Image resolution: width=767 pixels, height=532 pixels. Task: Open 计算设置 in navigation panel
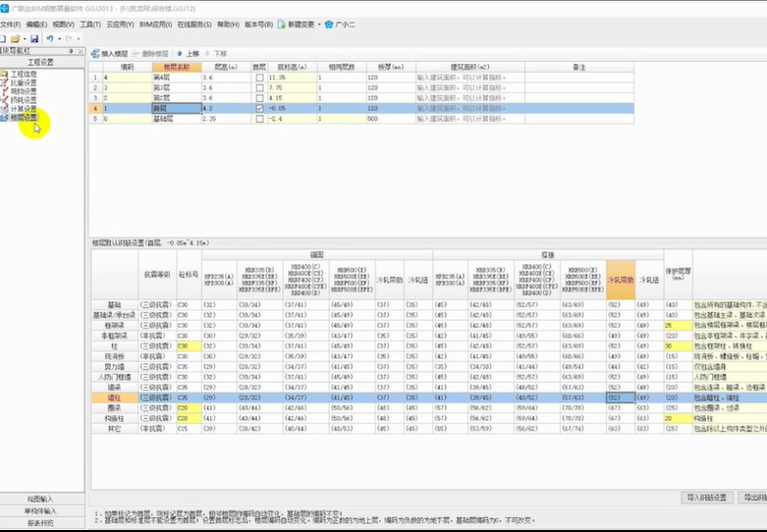pos(24,108)
